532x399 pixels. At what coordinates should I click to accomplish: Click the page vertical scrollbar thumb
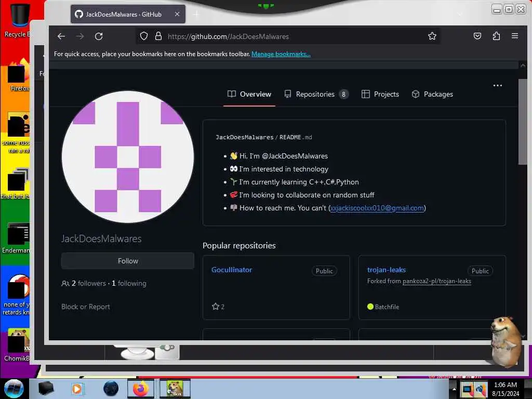tap(523, 122)
